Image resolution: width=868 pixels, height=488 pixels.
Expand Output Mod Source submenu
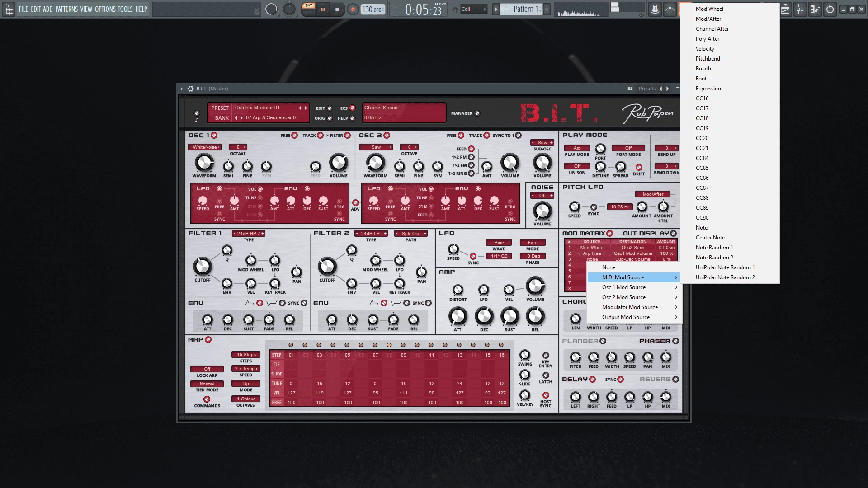coord(635,317)
